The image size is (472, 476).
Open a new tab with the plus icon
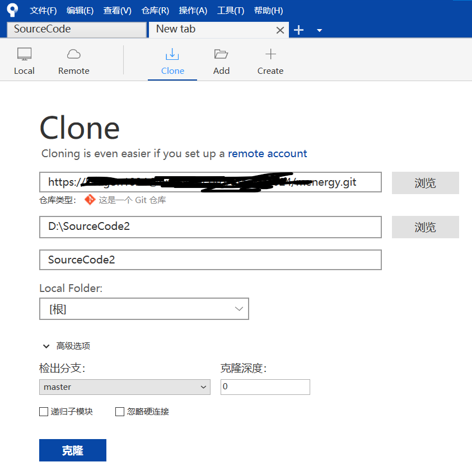(x=298, y=29)
